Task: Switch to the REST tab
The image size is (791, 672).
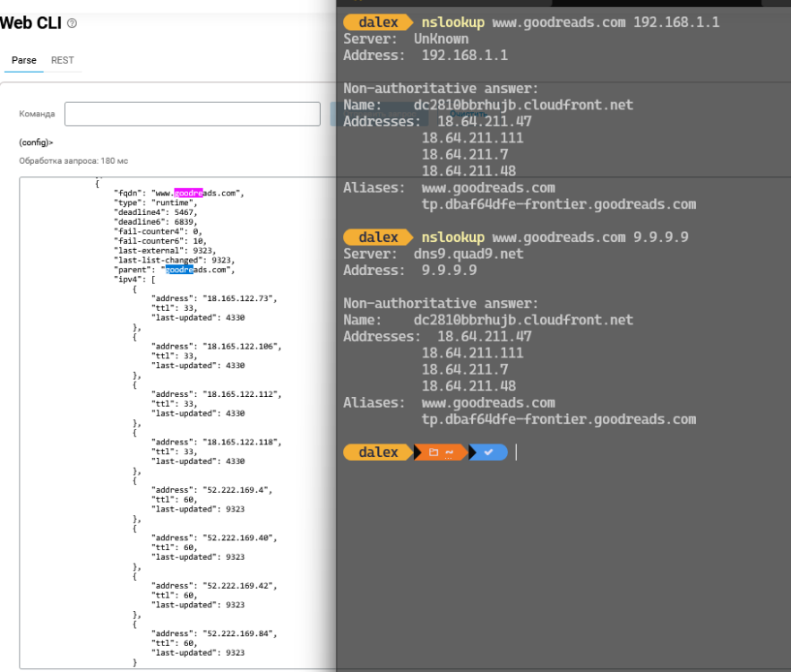Action: pos(63,60)
